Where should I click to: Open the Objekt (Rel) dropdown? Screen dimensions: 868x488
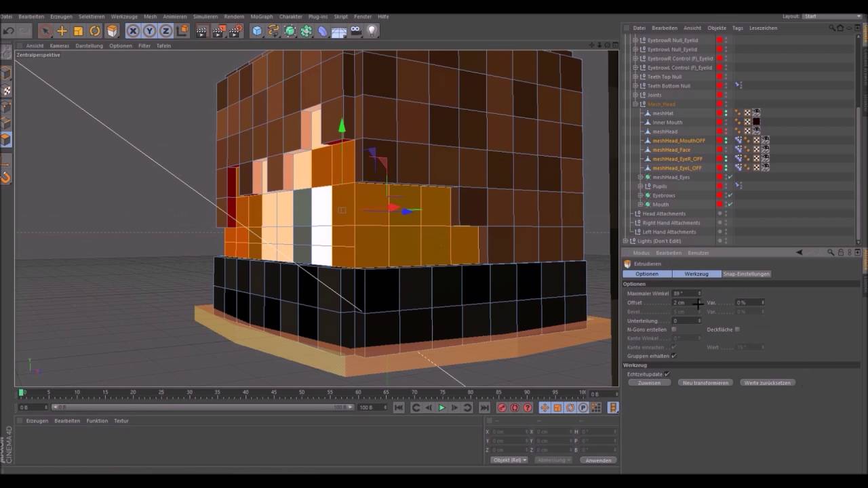click(x=509, y=460)
